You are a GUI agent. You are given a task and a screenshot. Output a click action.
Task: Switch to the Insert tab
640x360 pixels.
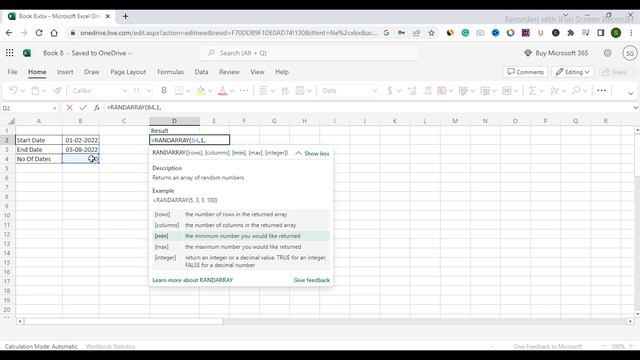click(x=65, y=72)
